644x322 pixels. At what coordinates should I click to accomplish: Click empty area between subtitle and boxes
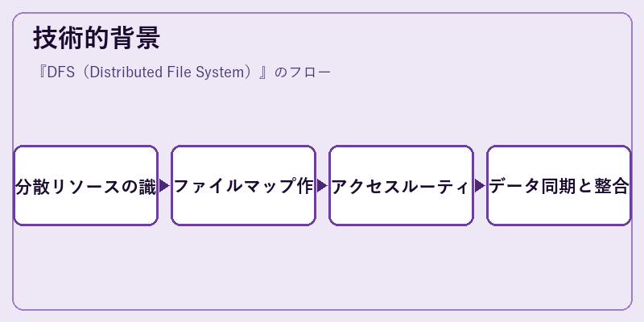(x=322, y=113)
